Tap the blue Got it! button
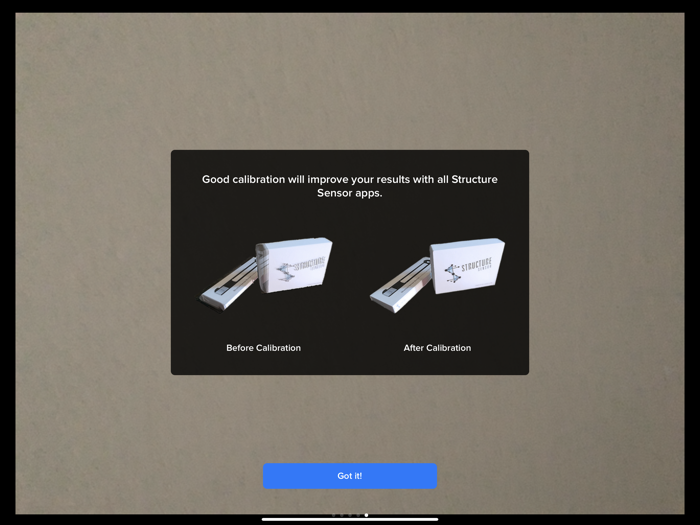Image resolution: width=700 pixels, height=525 pixels. (x=350, y=476)
